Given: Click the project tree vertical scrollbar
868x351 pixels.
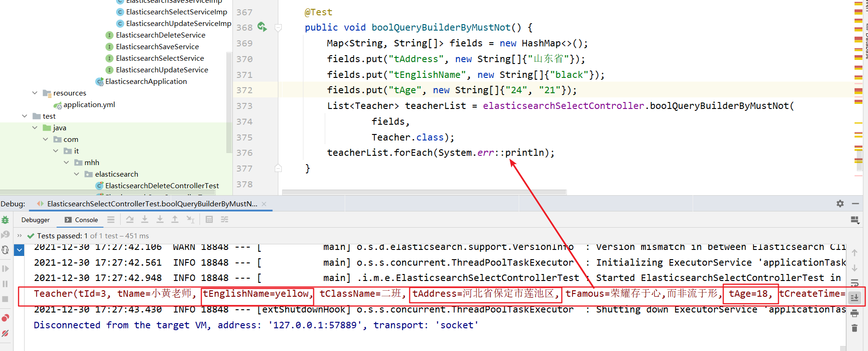Looking at the screenshot, I should pos(229,102).
